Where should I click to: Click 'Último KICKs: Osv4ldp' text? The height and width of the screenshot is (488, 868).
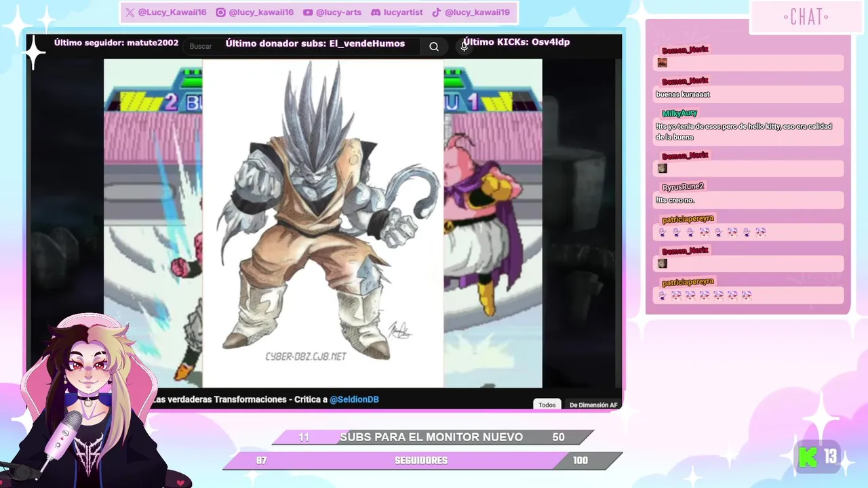(515, 42)
